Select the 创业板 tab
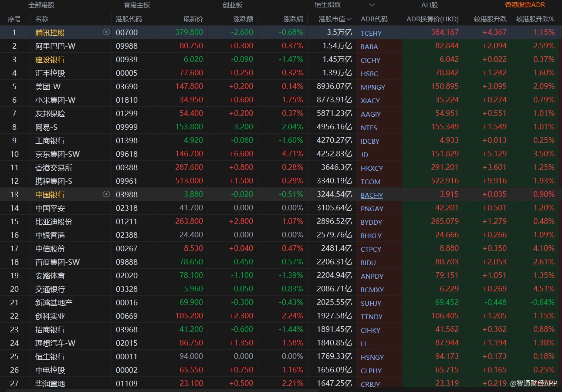This screenshot has width=562, height=392. 232,5
